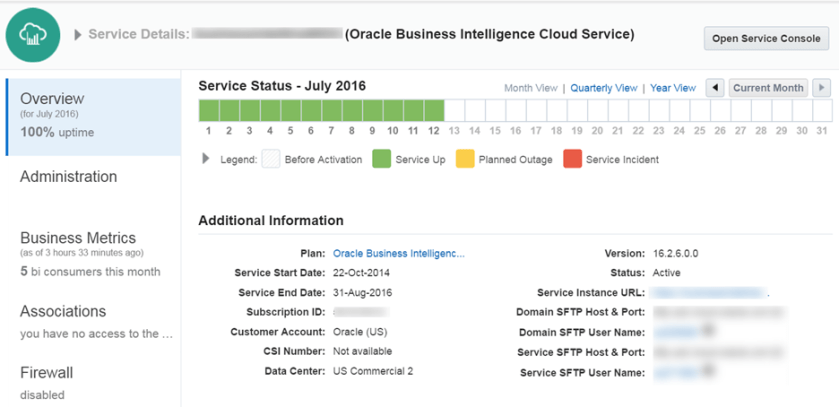Expand the Service Details triangle
The height and width of the screenshot is (407, 839).
79,35
